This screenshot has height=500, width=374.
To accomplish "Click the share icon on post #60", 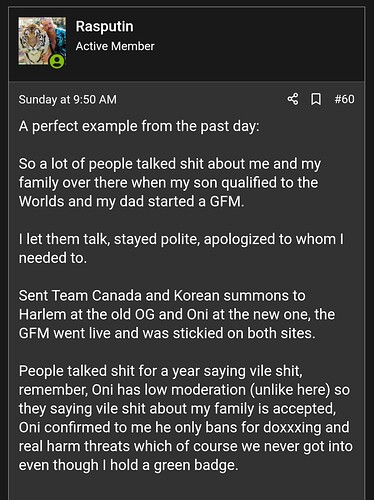I will [x=293, y=99].
